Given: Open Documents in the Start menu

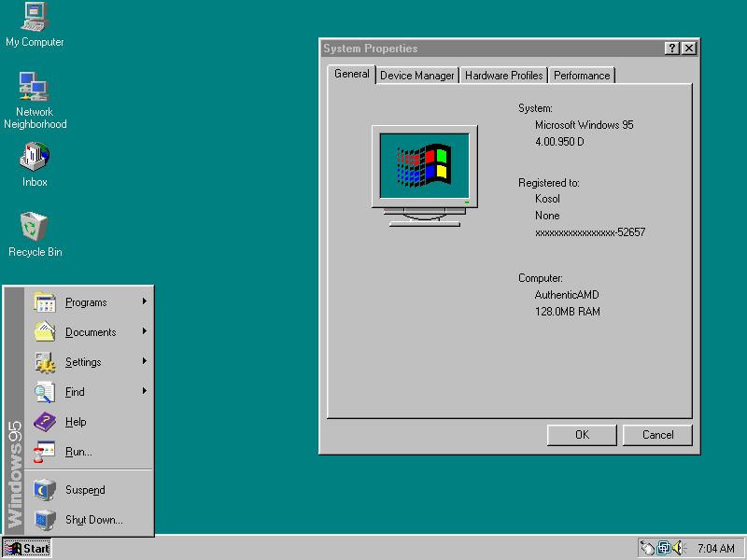Looking at the screenshot, I should point(89,332).
